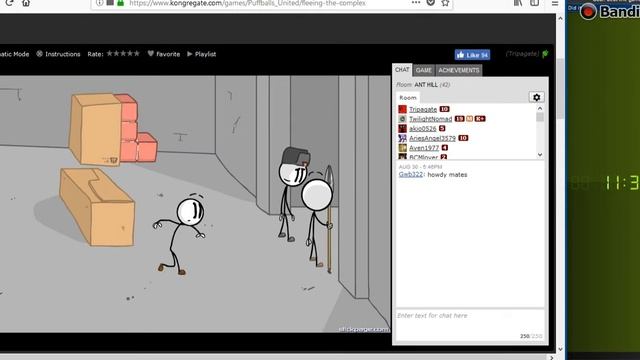Open page actions three-dot menu
The width and height of the screenshot is (640, 360).
(416, 2)
